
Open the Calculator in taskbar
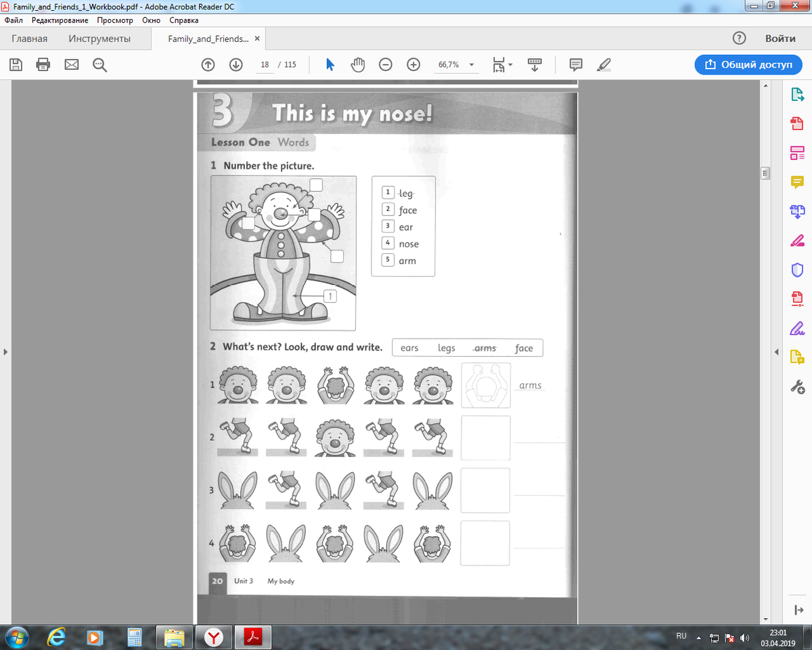coord(135,638)
